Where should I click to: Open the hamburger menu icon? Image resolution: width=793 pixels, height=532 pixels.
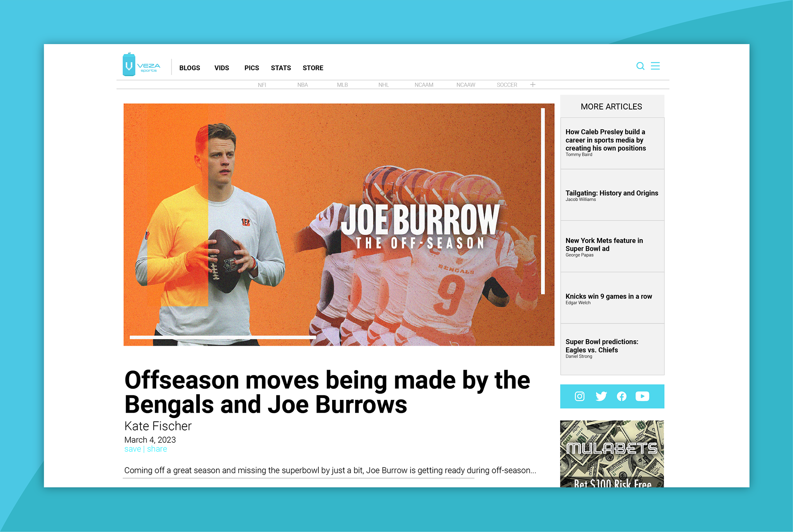[x=655, y=66]
